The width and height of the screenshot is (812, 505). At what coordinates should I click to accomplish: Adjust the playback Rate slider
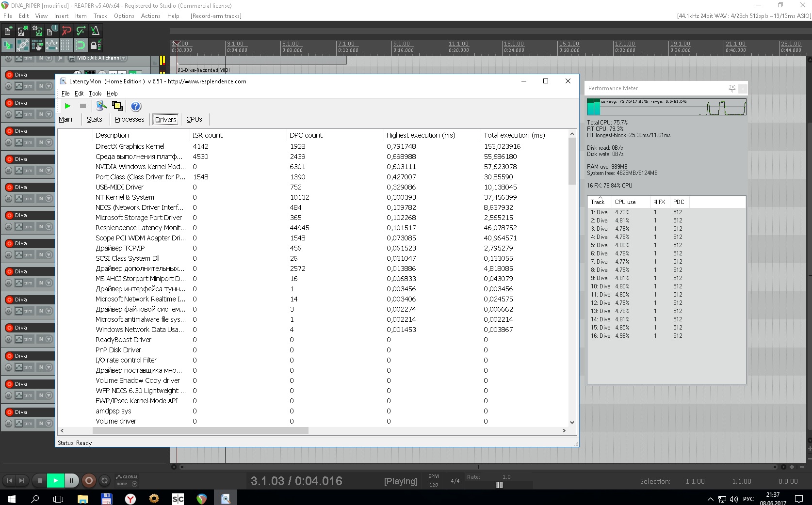[500, 485]
